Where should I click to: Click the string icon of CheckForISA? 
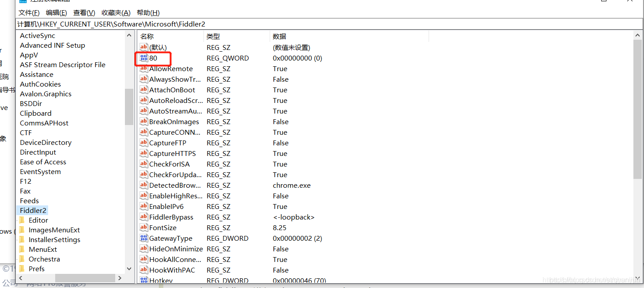pos(143,164)
